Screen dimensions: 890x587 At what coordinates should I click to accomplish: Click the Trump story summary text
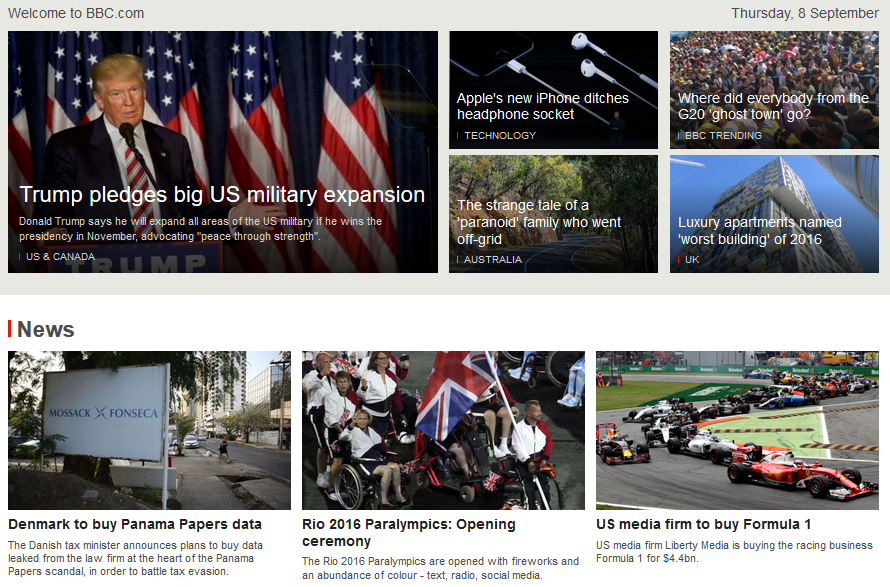coord(200,229)
